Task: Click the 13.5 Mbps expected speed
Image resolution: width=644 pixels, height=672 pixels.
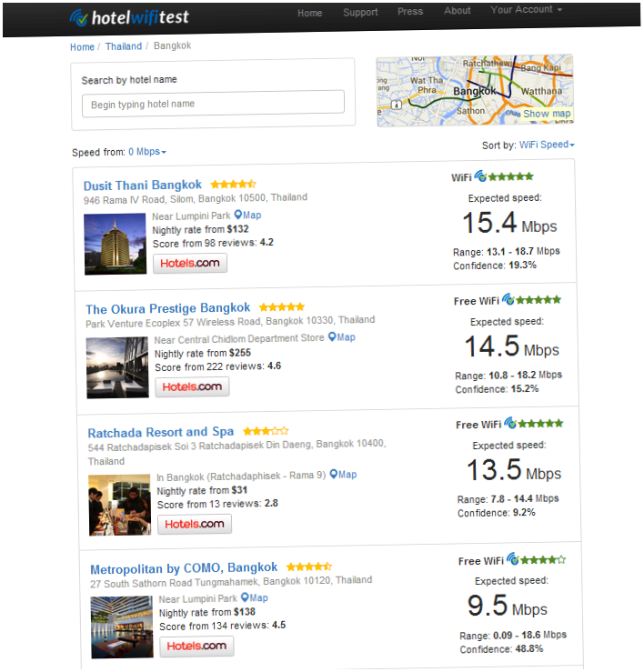Action: pyautogui.click(x=514, y=470)
